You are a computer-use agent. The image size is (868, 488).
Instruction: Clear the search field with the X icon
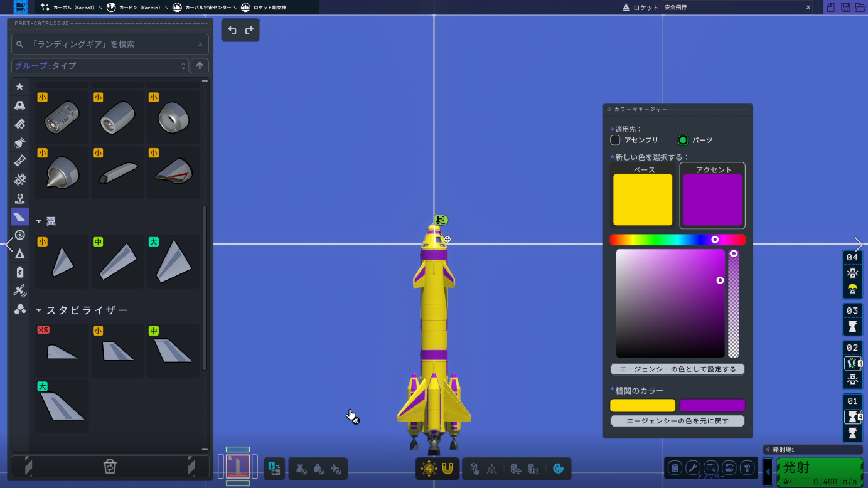click(x=200, y=45)
